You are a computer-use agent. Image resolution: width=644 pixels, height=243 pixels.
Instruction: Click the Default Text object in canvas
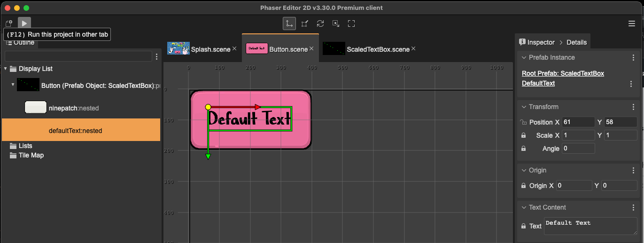pos(250,119)
